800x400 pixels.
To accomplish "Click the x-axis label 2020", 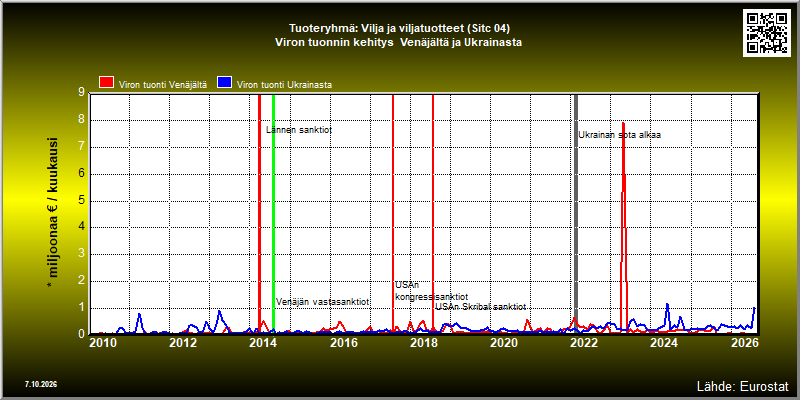I will pos(504,342).
